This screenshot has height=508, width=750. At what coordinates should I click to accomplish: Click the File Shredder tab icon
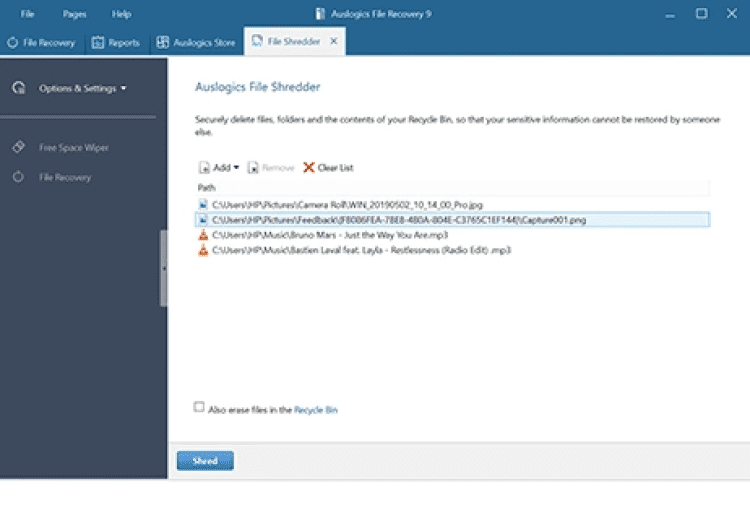(x=257, y=41)
